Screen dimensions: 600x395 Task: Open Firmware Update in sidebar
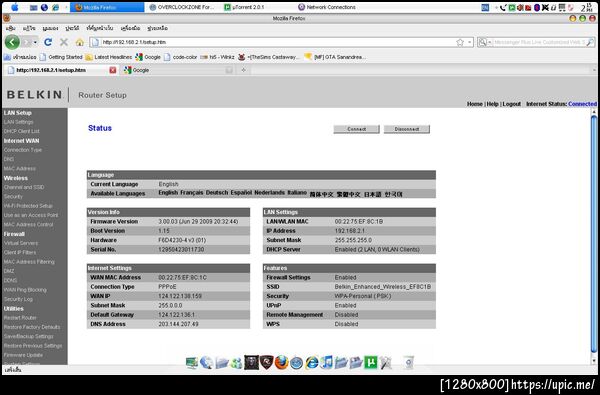[23, 355]
